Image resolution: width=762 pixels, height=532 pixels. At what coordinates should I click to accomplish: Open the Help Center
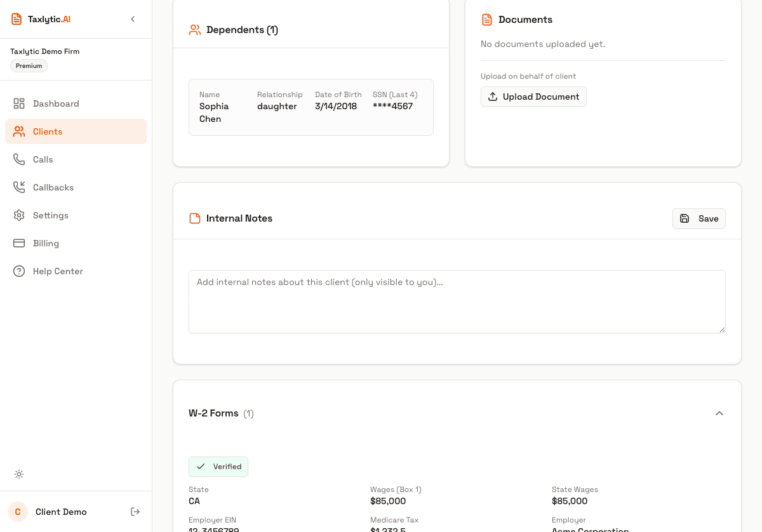[x=58, y=270]
